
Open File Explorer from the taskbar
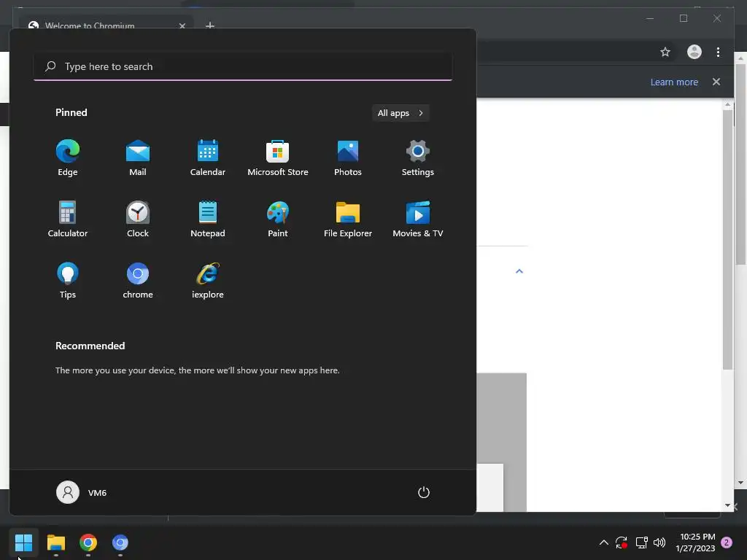click(x=55, y=542)
